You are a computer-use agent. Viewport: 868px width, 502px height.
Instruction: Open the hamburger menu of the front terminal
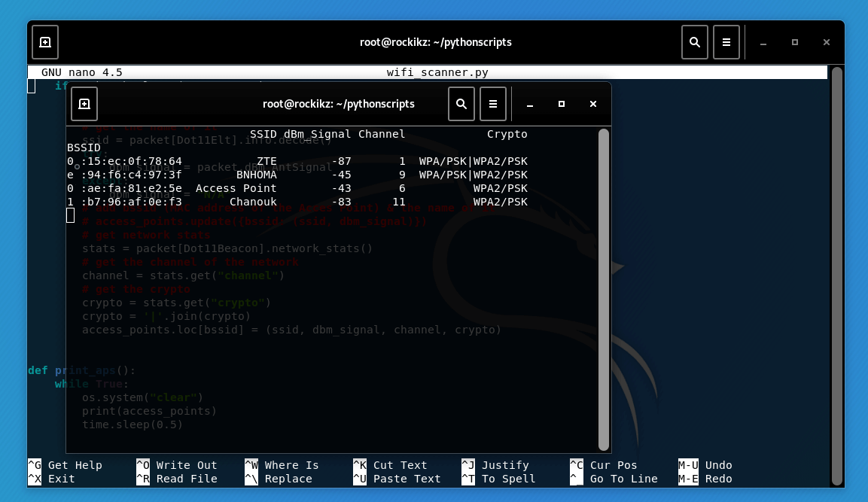point(493,104)
